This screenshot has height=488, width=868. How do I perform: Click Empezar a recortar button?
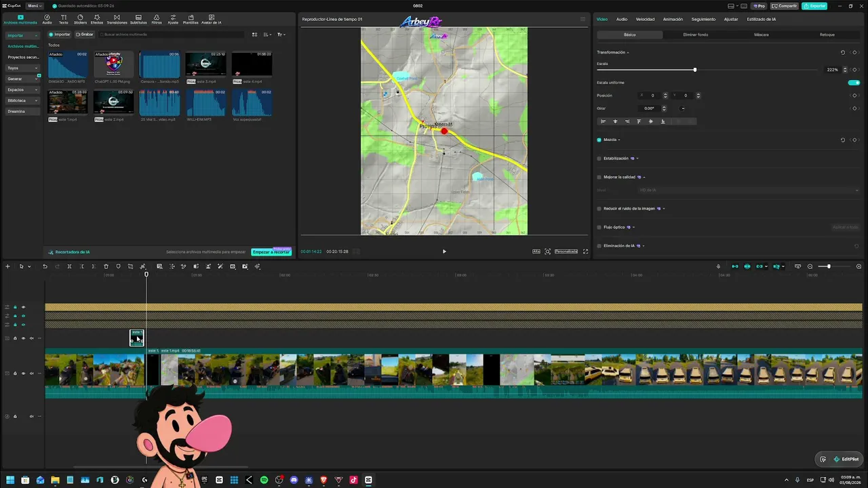(271, 252)
